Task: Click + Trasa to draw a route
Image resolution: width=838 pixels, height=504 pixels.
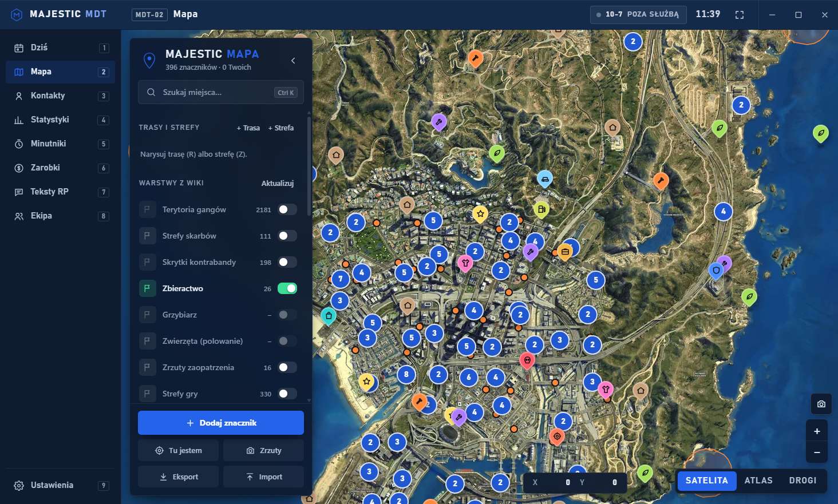Action: pyautogui.click(x=248, y=128)
